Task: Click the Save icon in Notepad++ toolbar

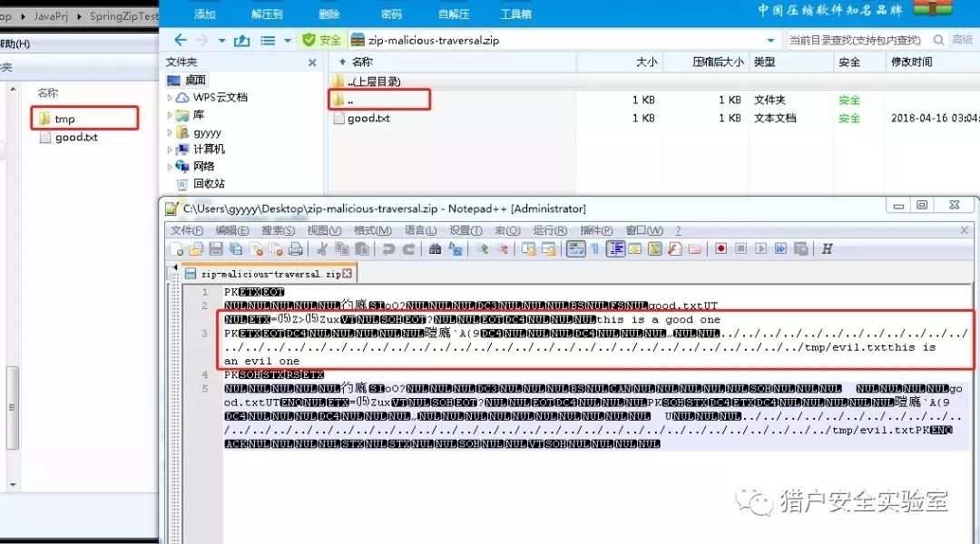Action: [215, 249]
